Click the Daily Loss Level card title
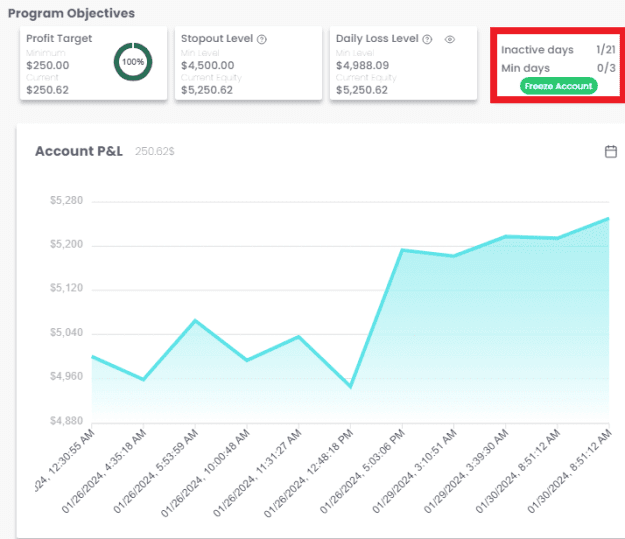The image size is (625, 539). point(377,39)
